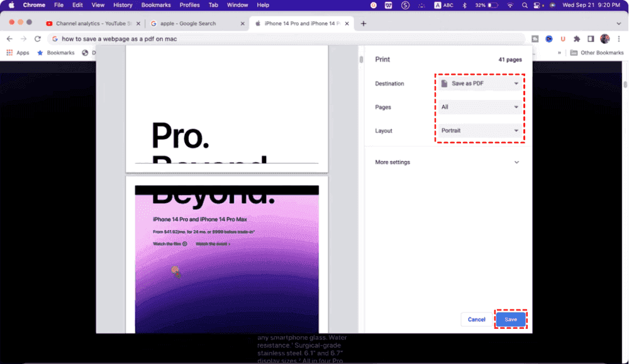Click the browser forward arrow
Screen dimensions: 629x364
[x=24, y=39]
